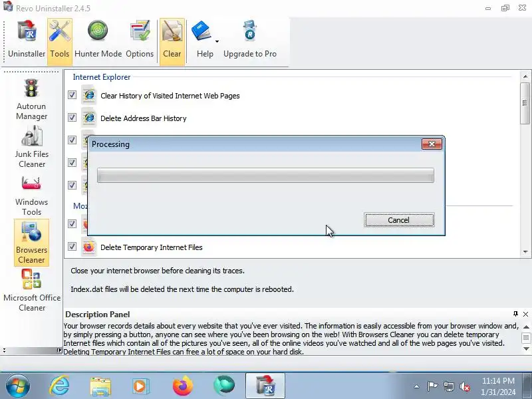The width and height of the screenshot is (532, 399).
Task: Click scroll down arrow of browser options list
Action: (525, 252)
